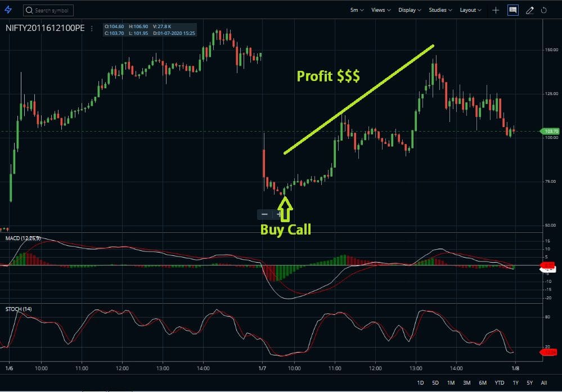Click the 150.00 price axis label

tap(552, 49)
